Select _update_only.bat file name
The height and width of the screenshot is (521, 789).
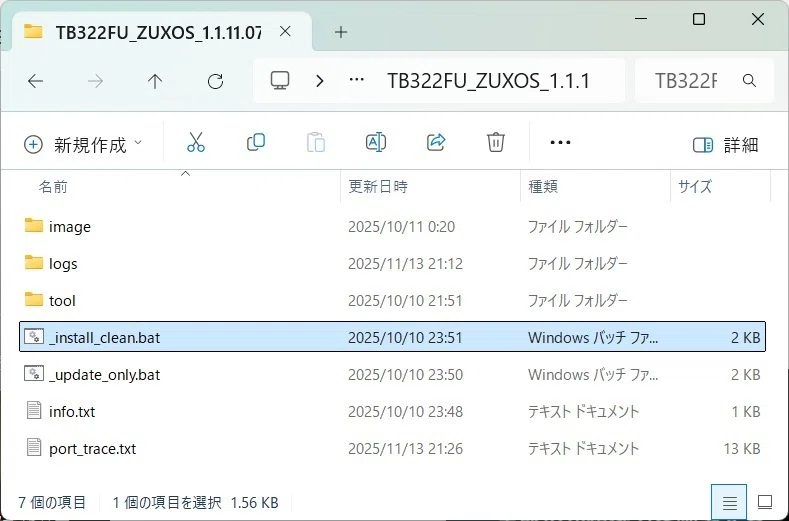[x=104, y=375]
